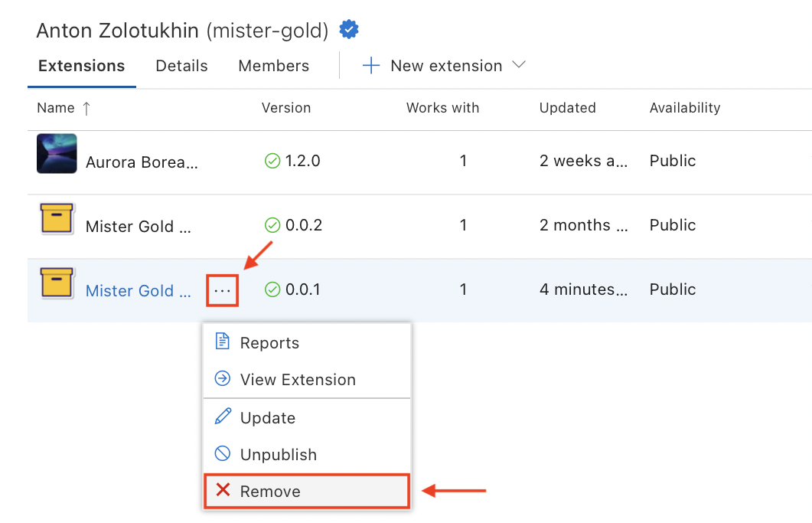Switch to the Details tab

[x=182, y=66]
